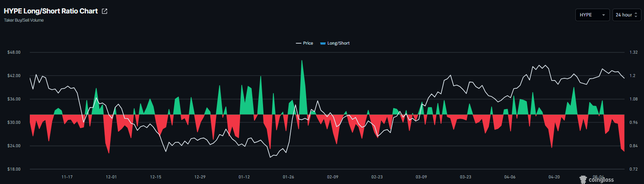Open the external link icon beside chart title

[104, 11]
